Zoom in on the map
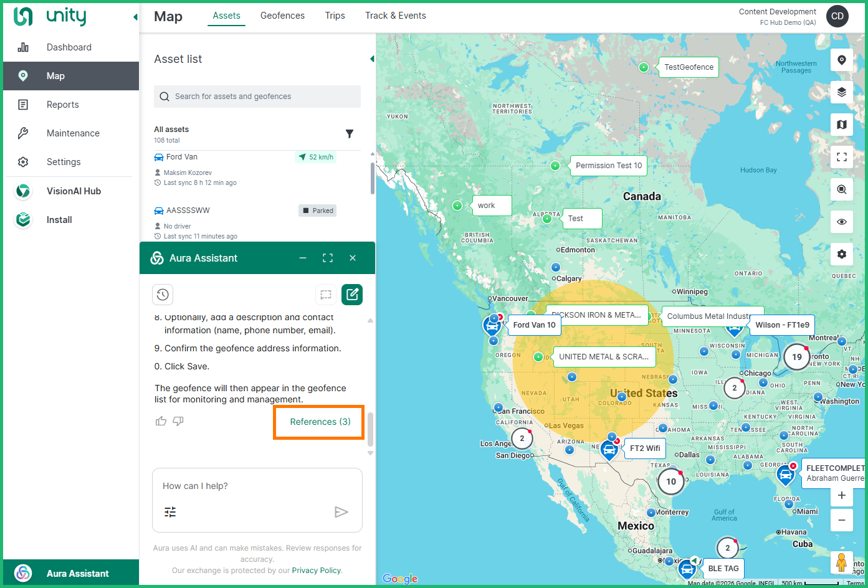The height and width of the screenshot is (588, 868). tap(841, 496)
